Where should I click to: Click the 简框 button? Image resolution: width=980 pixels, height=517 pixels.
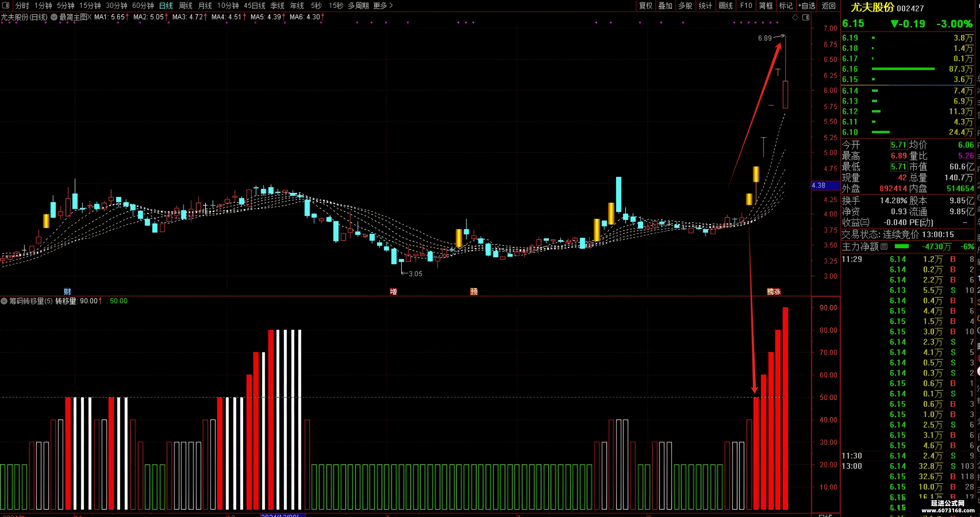pyautogui.click(x=766, y=6)
